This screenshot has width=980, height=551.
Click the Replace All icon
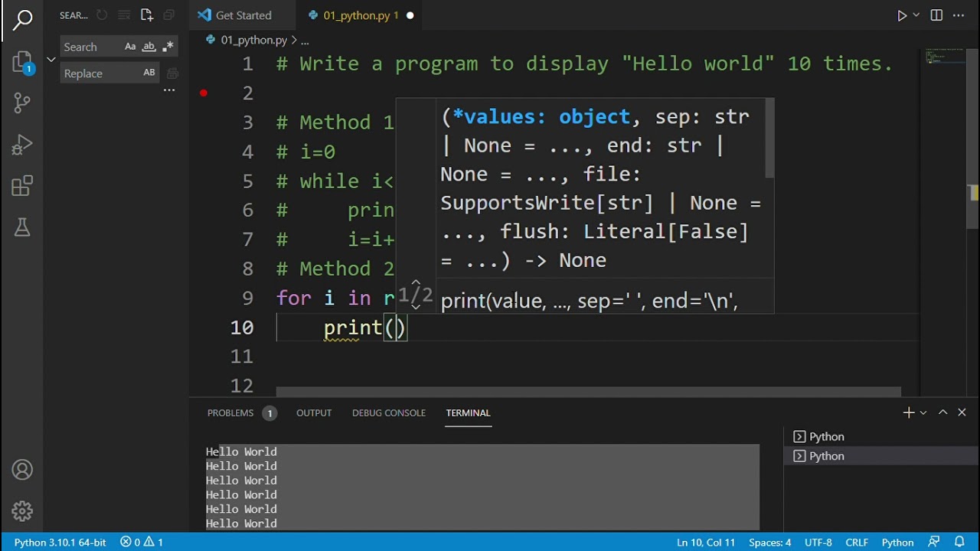coord(172,73)
